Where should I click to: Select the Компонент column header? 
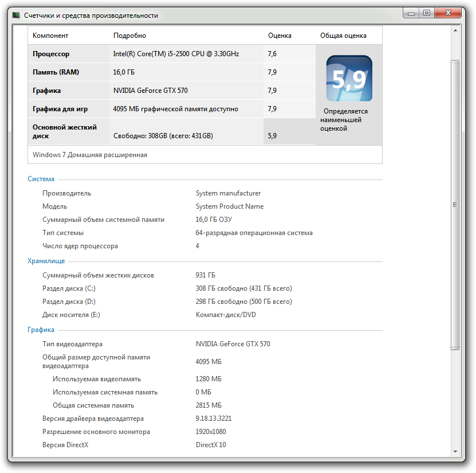click(x=50, y=36)
